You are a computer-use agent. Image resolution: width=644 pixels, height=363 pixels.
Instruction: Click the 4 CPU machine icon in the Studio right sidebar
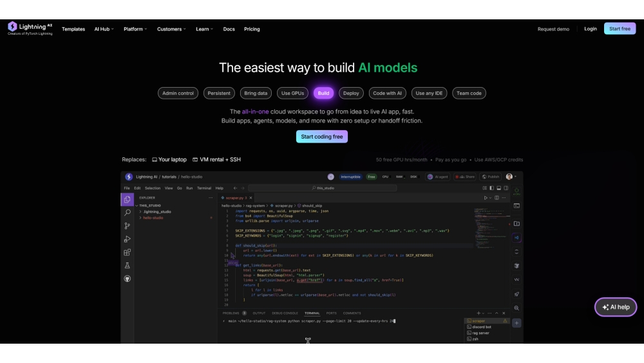click(x=516, y=191)
